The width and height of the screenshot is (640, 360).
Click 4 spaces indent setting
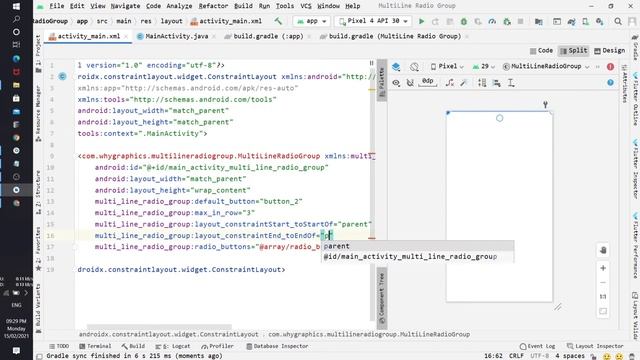570,356
